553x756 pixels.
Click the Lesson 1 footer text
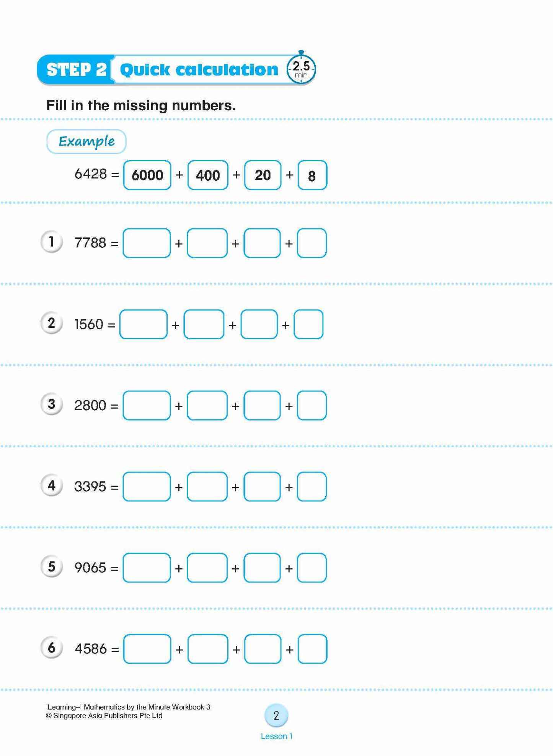point(276,736)
